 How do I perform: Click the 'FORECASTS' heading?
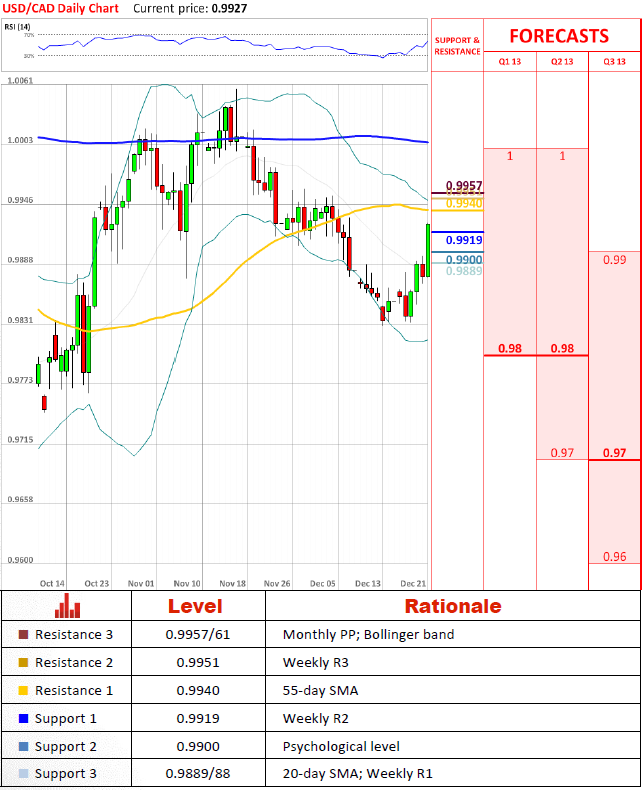559,36
